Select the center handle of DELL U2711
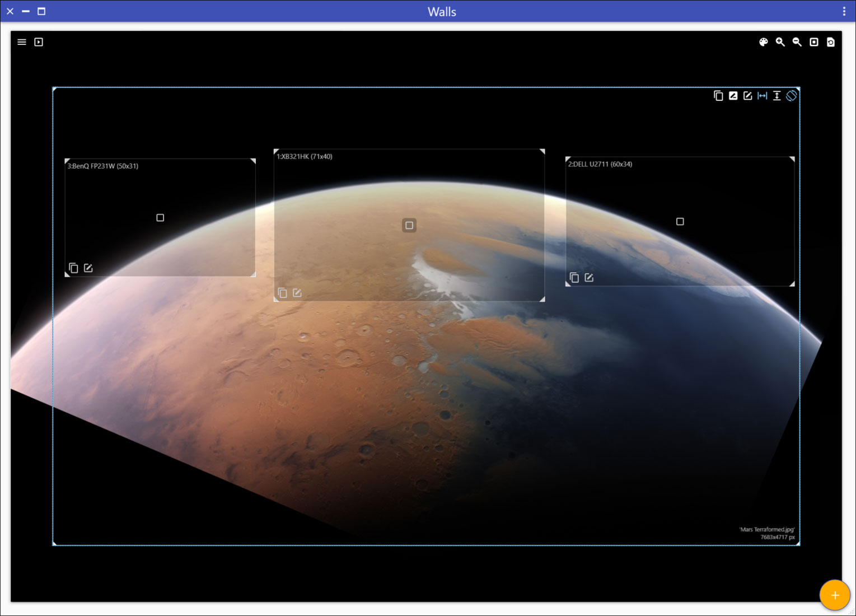The width and height of the screenshot is (856, 616). coord(680,222)
